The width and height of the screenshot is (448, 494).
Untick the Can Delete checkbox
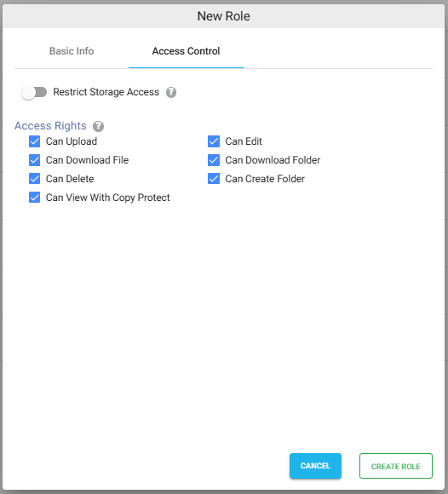click(x=35, y=179)
